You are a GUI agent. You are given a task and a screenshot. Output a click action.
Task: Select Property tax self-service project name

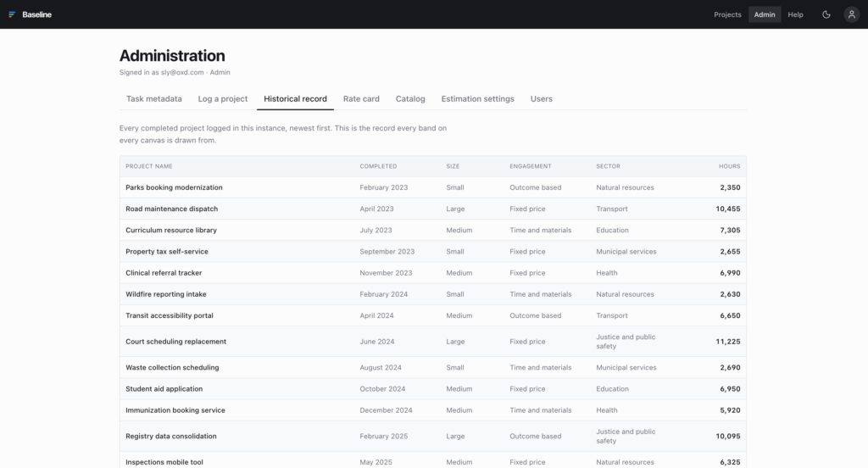point(167,252)
